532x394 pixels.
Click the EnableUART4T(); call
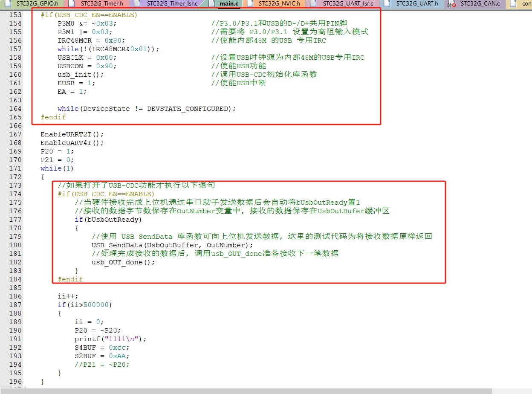[72, 143]
